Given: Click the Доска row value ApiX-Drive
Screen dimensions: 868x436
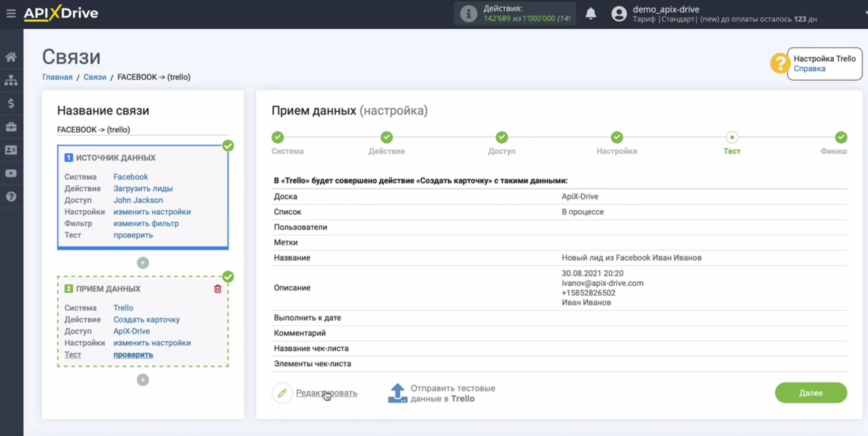Looking at the screenshot, I should [580, 197].
